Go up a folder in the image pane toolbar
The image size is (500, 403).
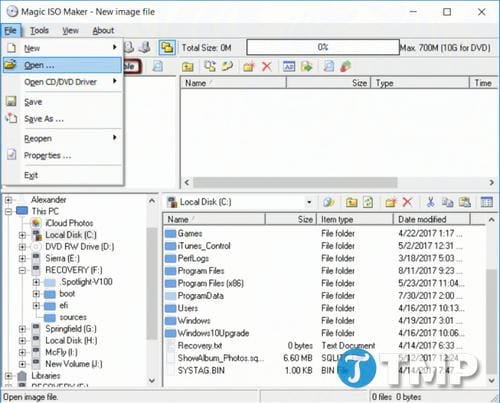coord(188,67)
